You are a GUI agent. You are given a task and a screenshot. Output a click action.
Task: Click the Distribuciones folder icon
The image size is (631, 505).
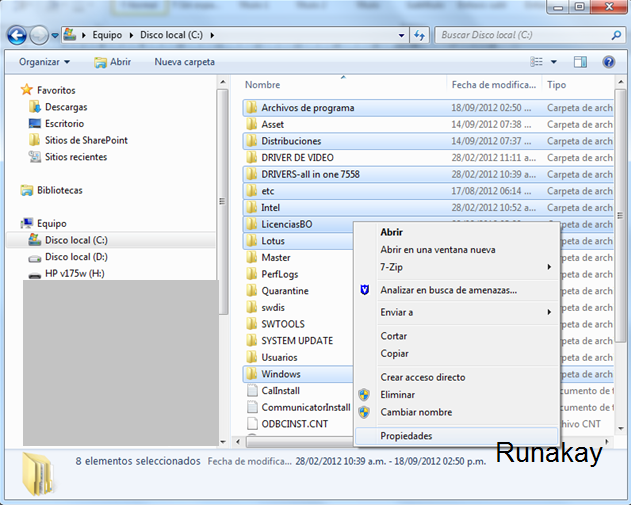pyautogui.click(x=252, y=141)
